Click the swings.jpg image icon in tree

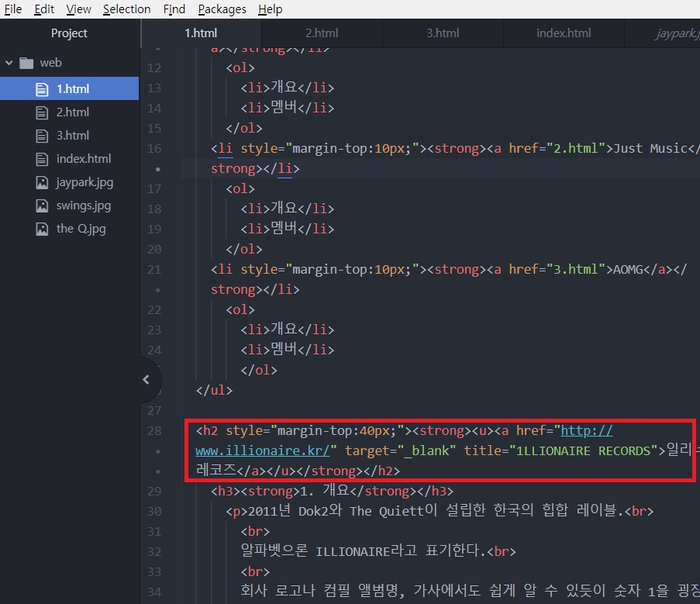pos(42,205)
